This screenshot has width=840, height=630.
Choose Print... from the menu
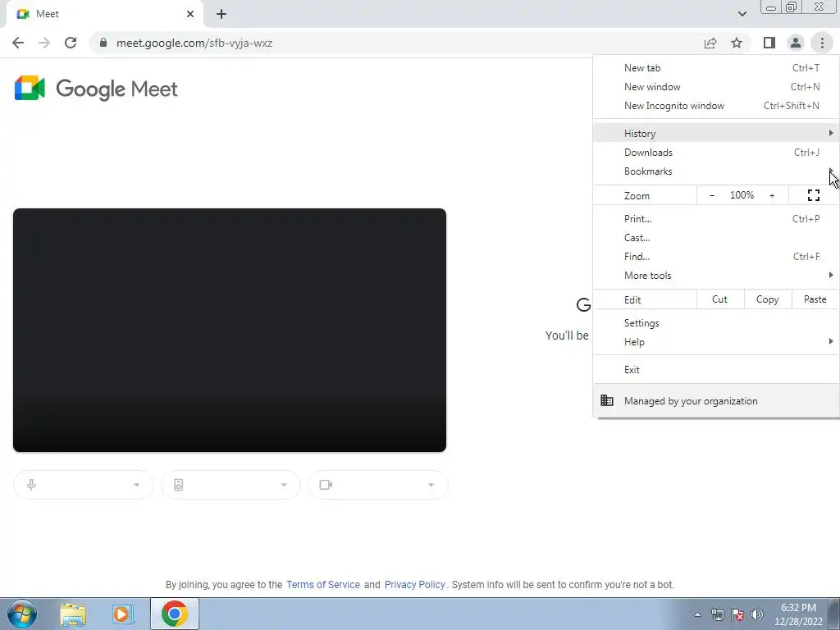[x=715, y=218]
